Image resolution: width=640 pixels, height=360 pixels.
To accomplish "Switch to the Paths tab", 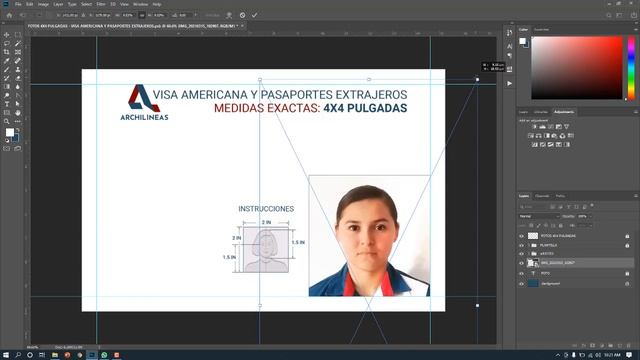I will [x=560, y=196].
